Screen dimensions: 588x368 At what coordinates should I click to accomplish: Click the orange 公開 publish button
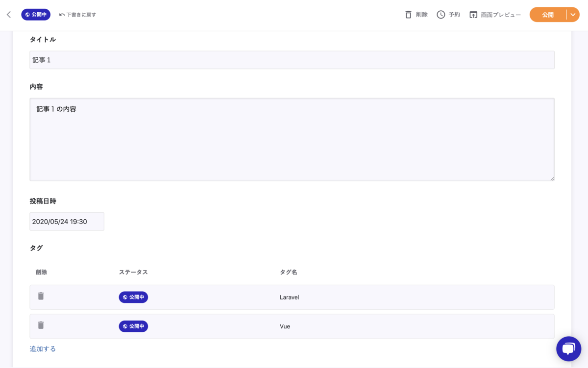tap(548, 15)
